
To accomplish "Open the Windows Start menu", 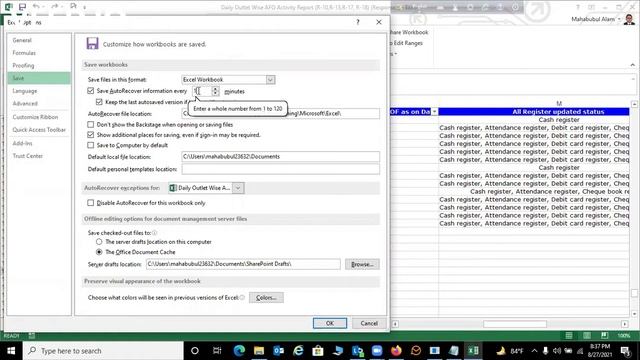I will pos(11,351).
